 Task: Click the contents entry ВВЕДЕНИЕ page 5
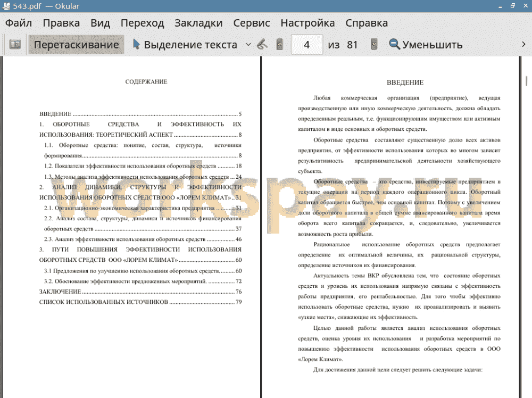pyautogui.click(x=140, y=114)
